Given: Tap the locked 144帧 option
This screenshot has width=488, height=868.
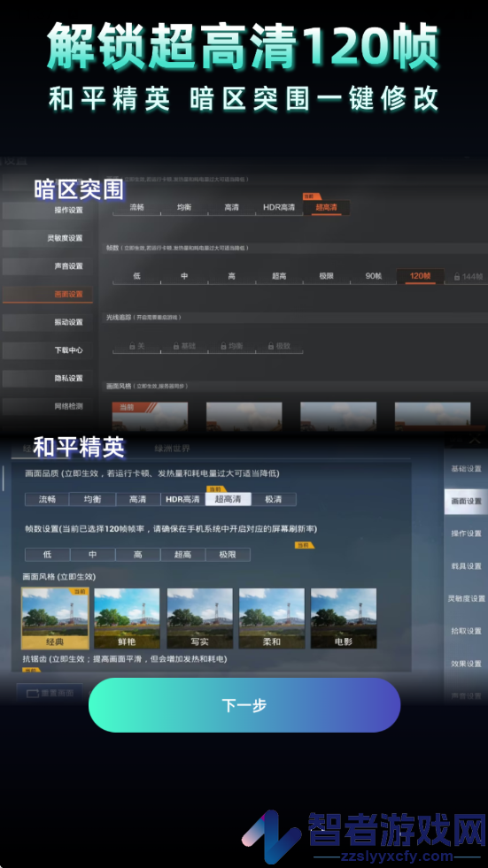Looking at the screenshot, I should (x=467, y=276).
